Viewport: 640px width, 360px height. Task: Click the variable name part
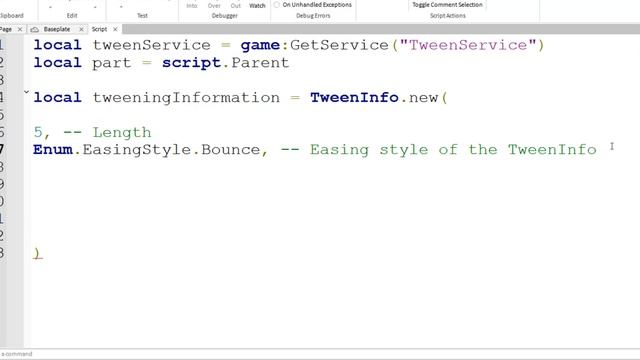click(x=111, y=63)
